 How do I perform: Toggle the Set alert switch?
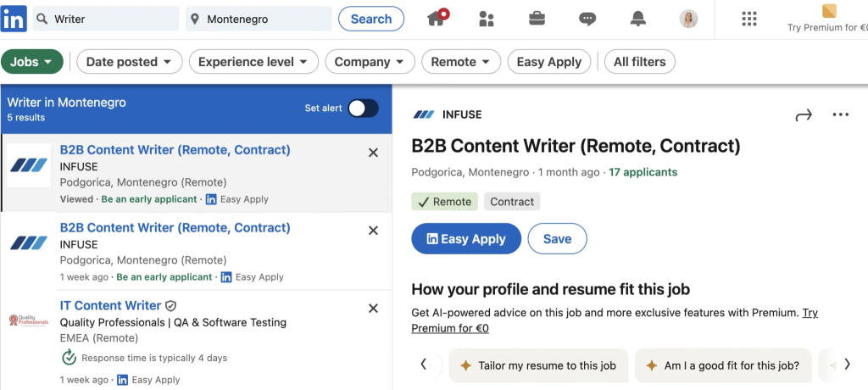[x=363, y=109]
